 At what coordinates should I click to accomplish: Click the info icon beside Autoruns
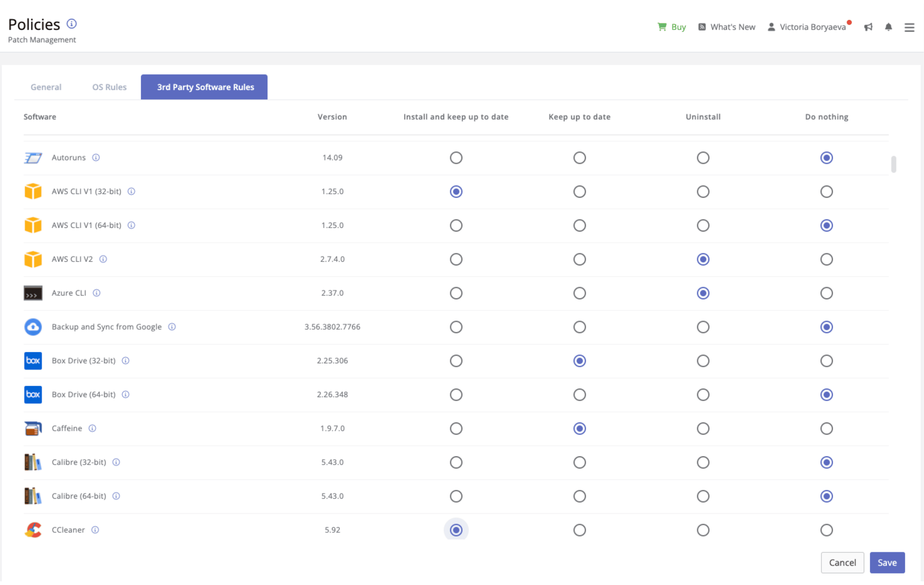coord(96,158)
